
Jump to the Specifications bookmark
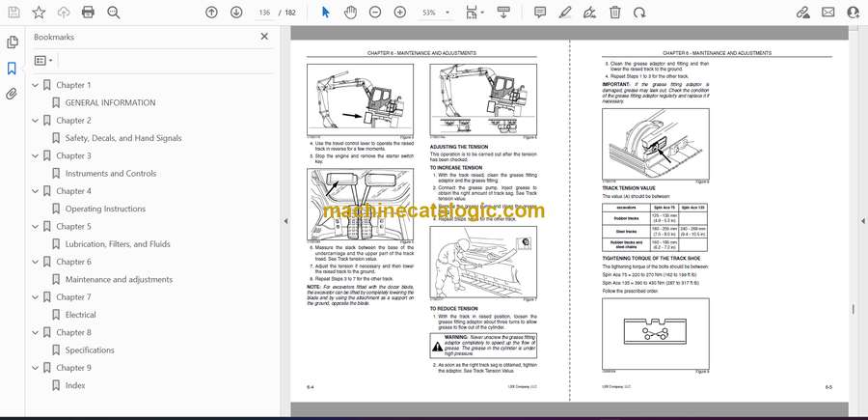[90, 350]
